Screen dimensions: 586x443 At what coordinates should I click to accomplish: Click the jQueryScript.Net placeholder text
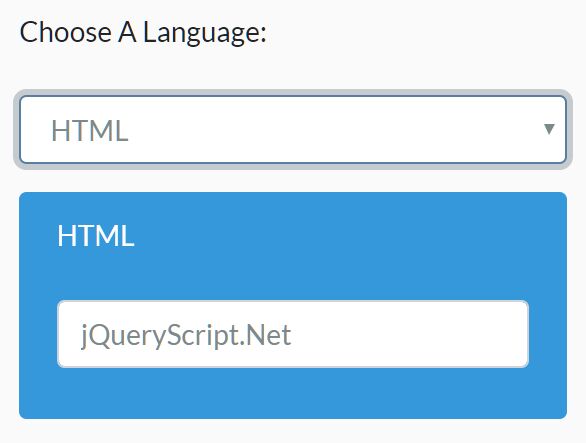tap(186, 335)
